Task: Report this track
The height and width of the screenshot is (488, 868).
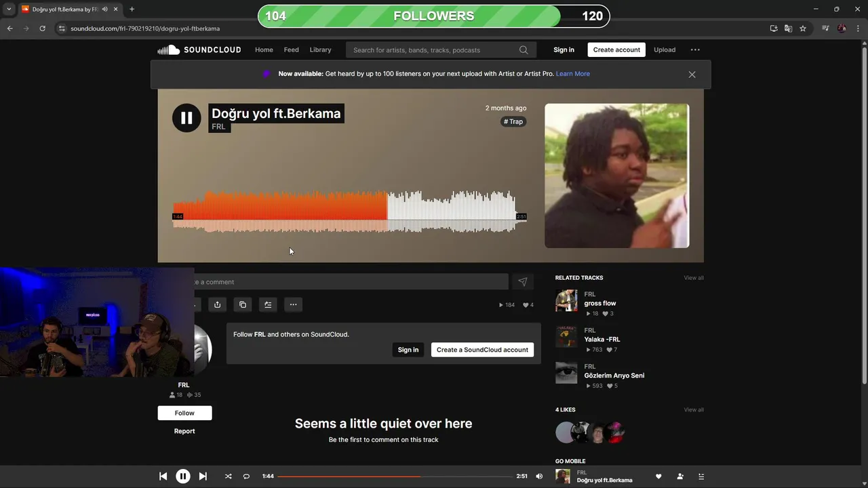Action: [x=184, y=431]
